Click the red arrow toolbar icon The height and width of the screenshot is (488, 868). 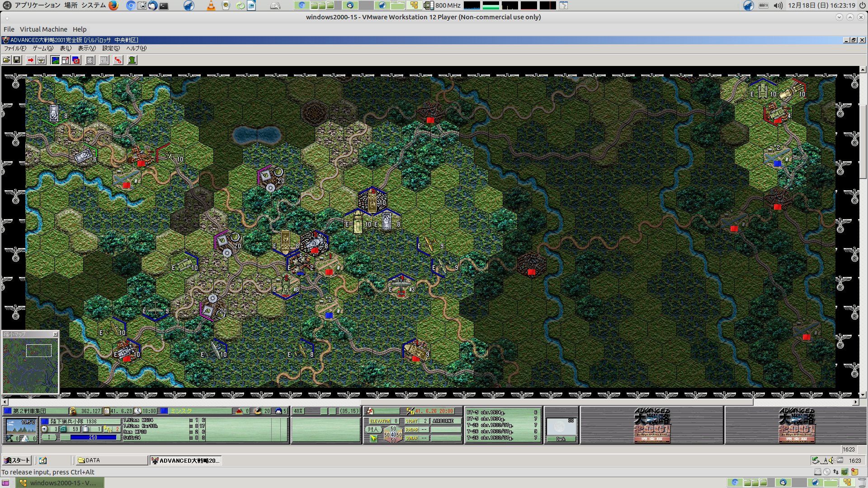[x=30, y=60]
